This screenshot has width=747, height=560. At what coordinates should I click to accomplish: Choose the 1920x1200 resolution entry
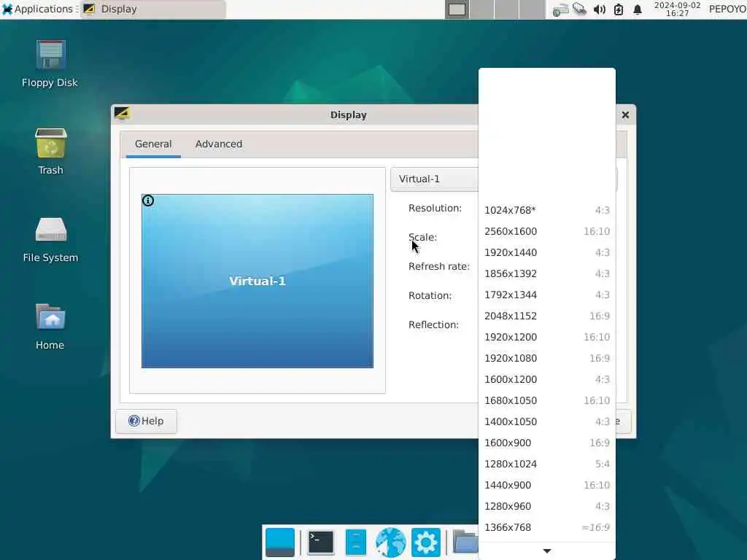click(547, 337)
